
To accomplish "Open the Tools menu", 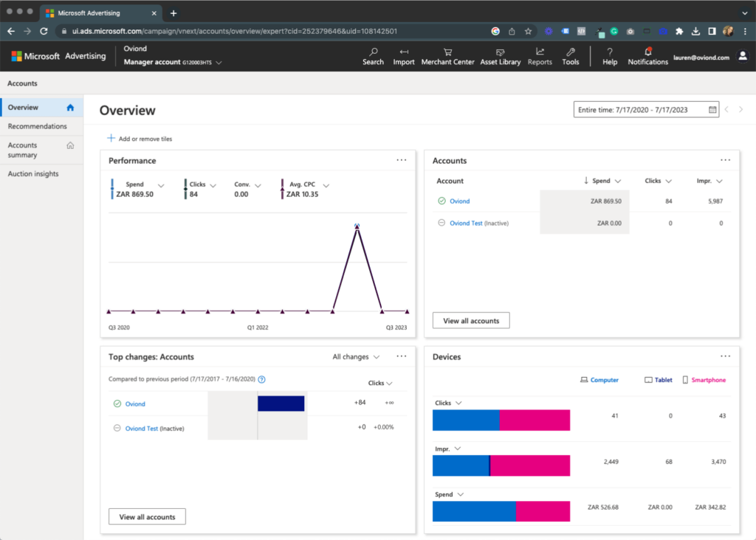I will [x=571, y=56].
